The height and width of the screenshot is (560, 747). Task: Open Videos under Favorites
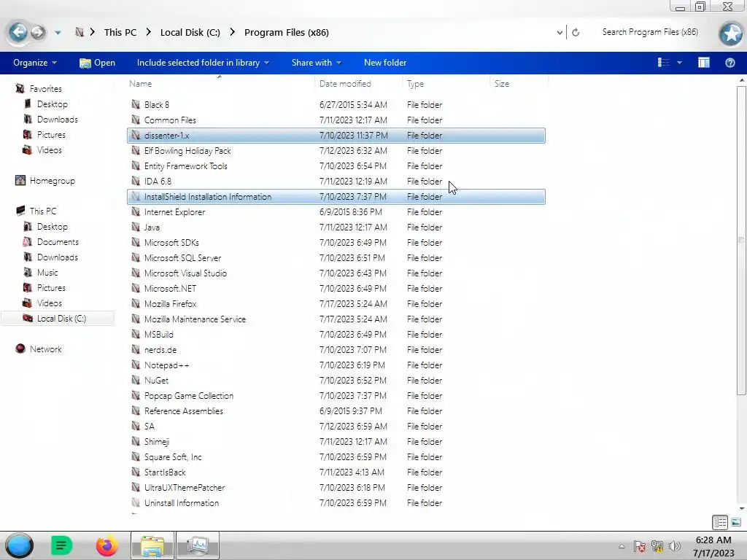coord(49,150)
